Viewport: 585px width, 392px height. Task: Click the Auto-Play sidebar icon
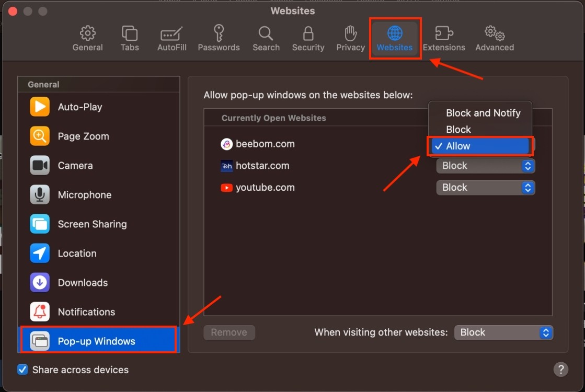tap(40, 107)
